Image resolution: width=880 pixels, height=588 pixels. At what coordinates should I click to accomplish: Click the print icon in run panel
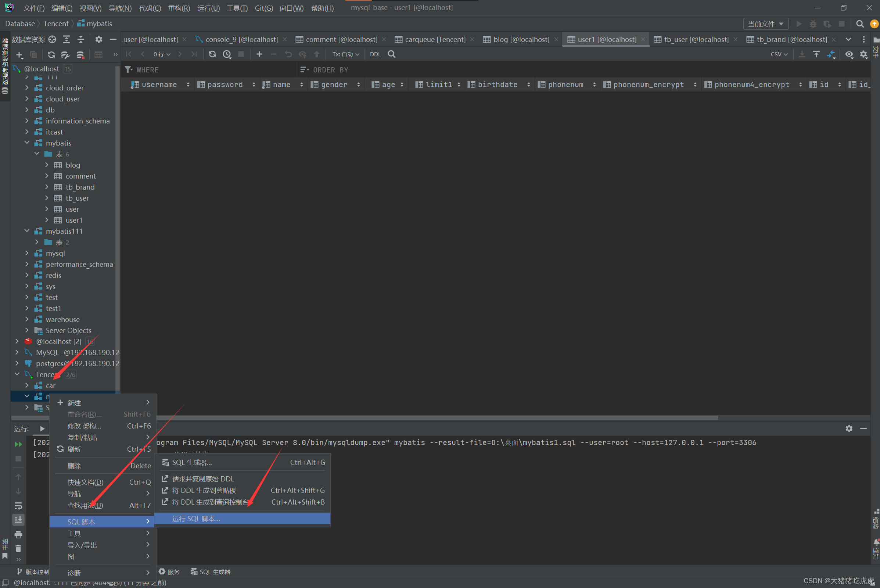pos(18,534)
